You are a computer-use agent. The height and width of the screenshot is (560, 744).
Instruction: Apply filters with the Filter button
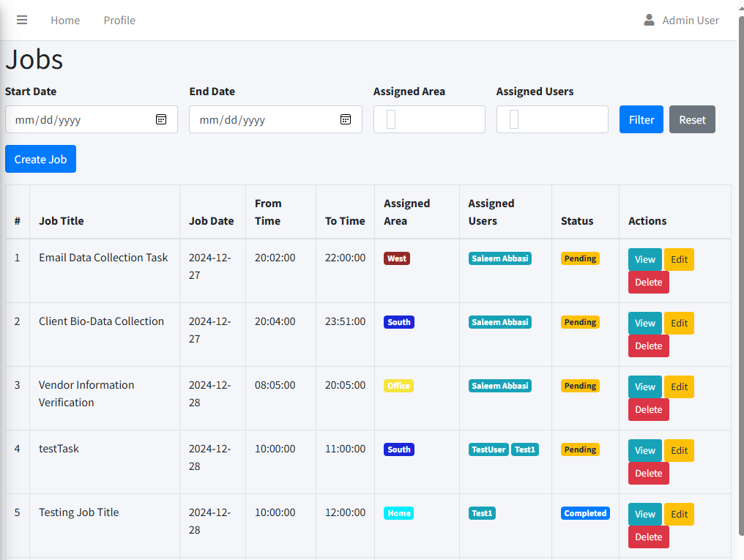tap(641, 119)
